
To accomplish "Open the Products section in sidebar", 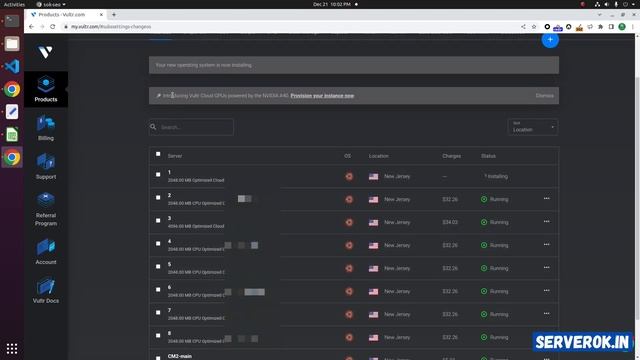I will click(46, 89).
